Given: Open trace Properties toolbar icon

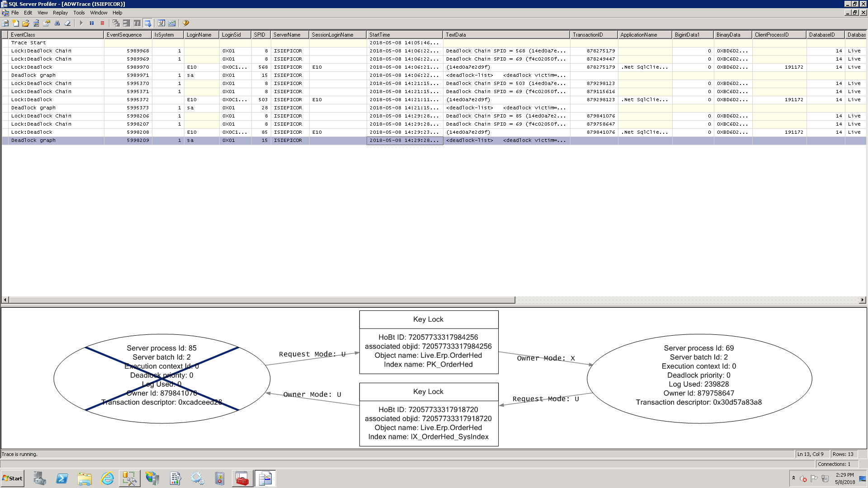Looking at the screenshot, I should pyautogui.click(x=47, y=23).
